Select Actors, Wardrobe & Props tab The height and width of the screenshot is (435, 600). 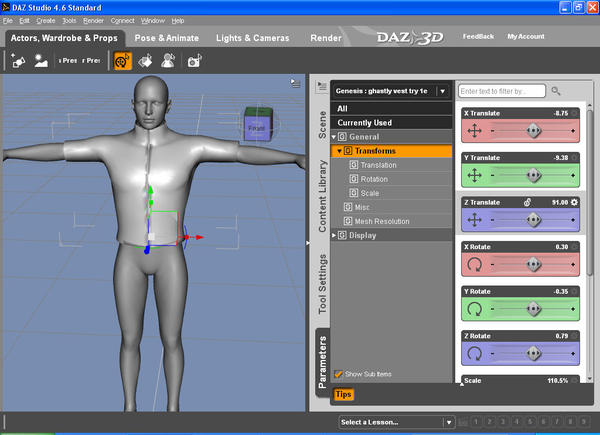pos(64,38)
